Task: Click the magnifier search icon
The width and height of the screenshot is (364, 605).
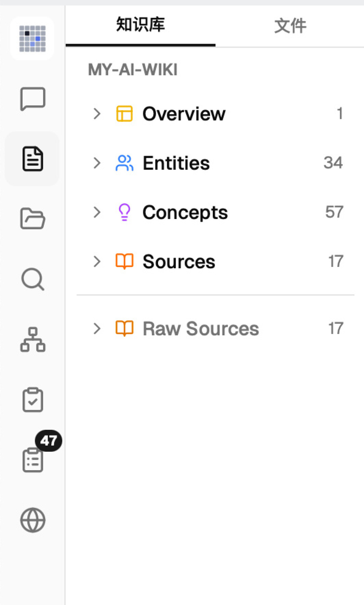Action: coord(33,279)
